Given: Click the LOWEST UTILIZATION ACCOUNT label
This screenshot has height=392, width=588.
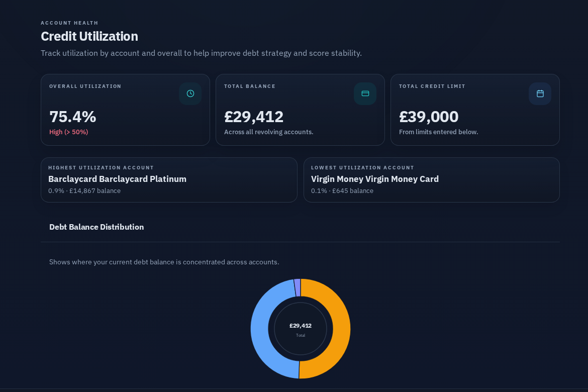Looking at the screenshot, I should [362, 168].
